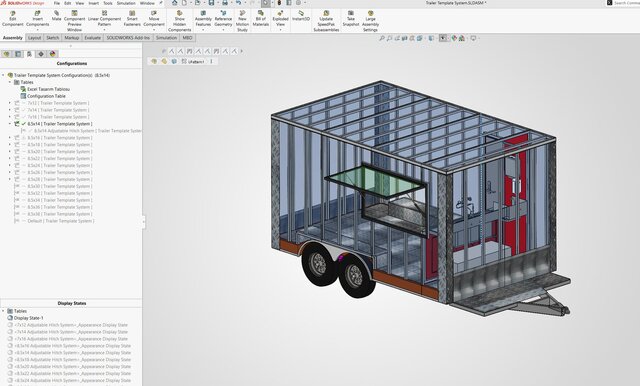Viewport: 640px width, 386px height.
Task: Click the panel collapse handle
Action: [x=144, y=222]
